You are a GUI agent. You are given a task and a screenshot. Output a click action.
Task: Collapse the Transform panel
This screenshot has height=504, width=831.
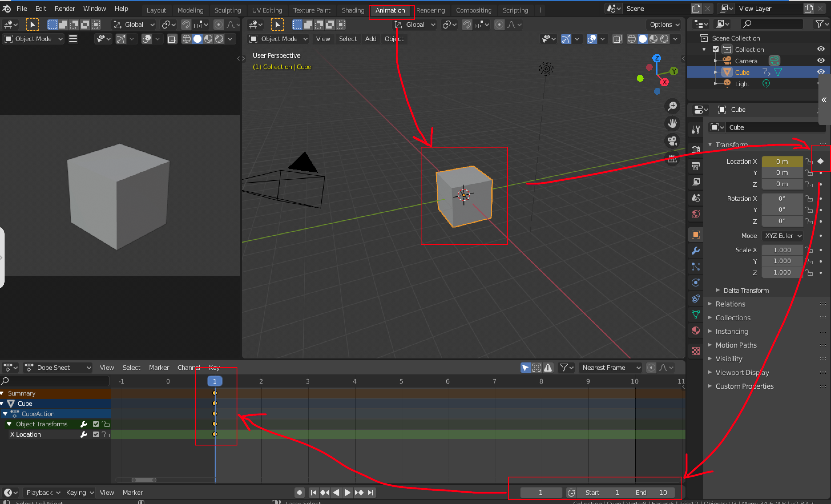(x=731, y=144)
